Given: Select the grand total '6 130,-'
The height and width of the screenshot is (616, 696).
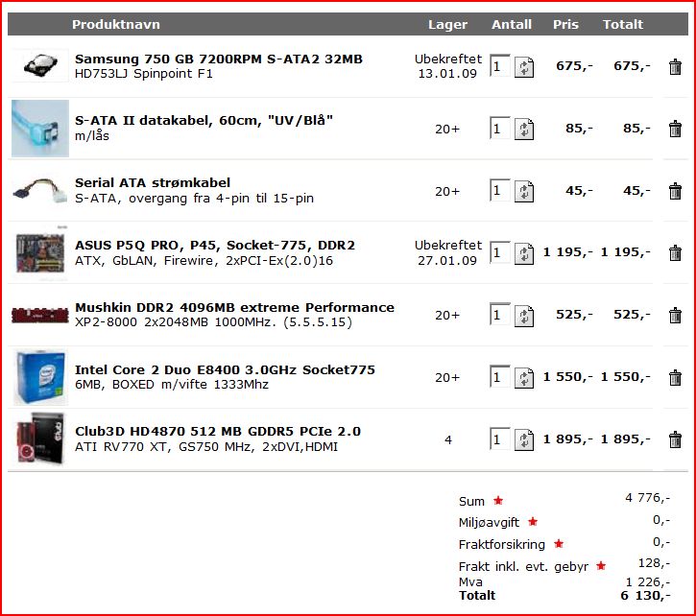Looking at the screenshot, I should pos(645,596).
